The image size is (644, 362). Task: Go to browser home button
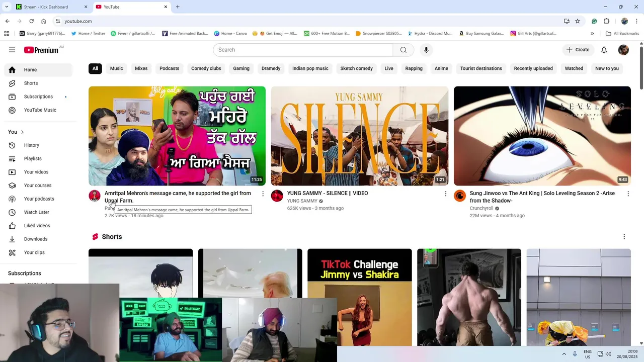(x=44, y=21)
